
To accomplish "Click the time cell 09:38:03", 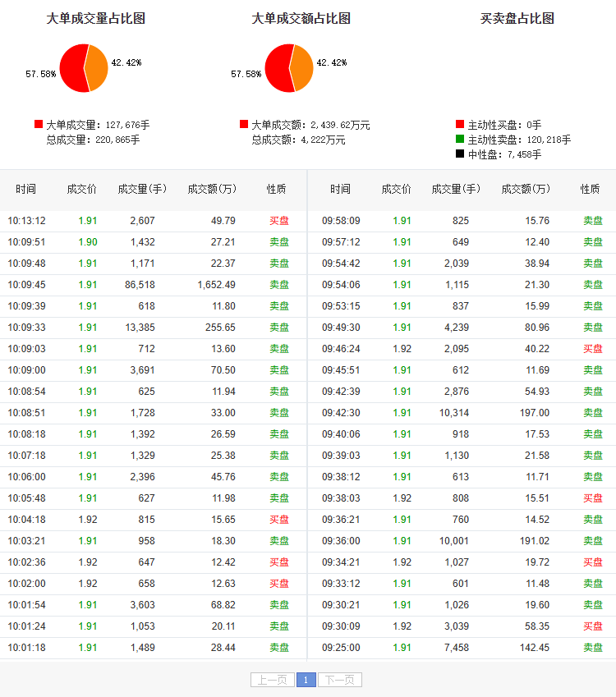I will pos(341,498).
